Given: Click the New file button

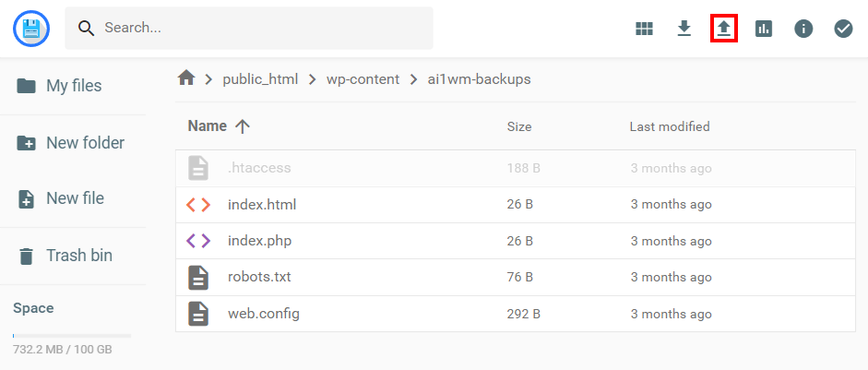Looking at the screenshot, I should pos(73,198).
